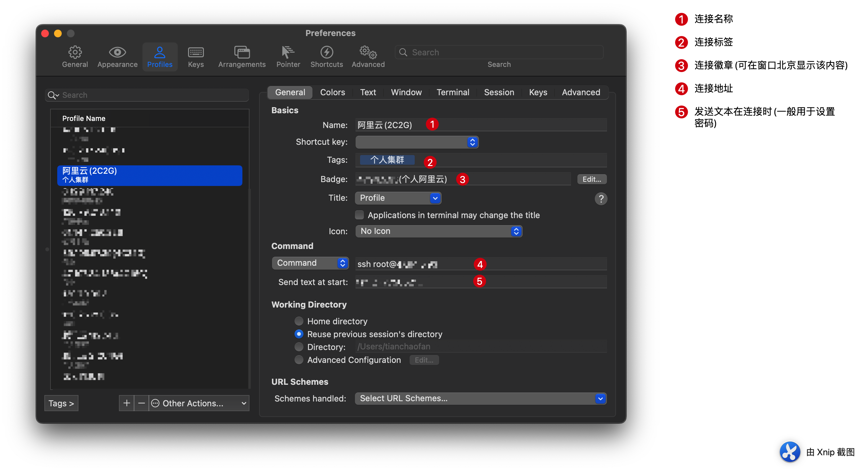Open the Title dropdown set to Profile

tap(398, 198)
